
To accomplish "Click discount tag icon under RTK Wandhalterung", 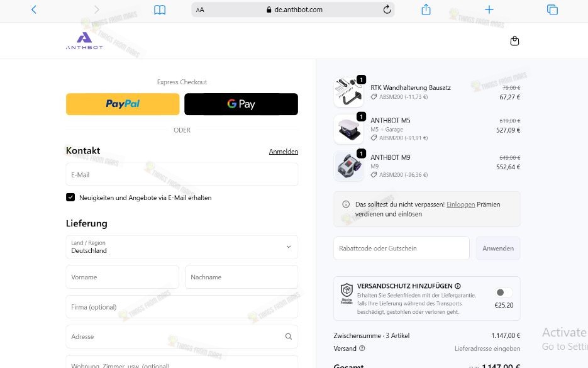I will (x=374, y=97).
